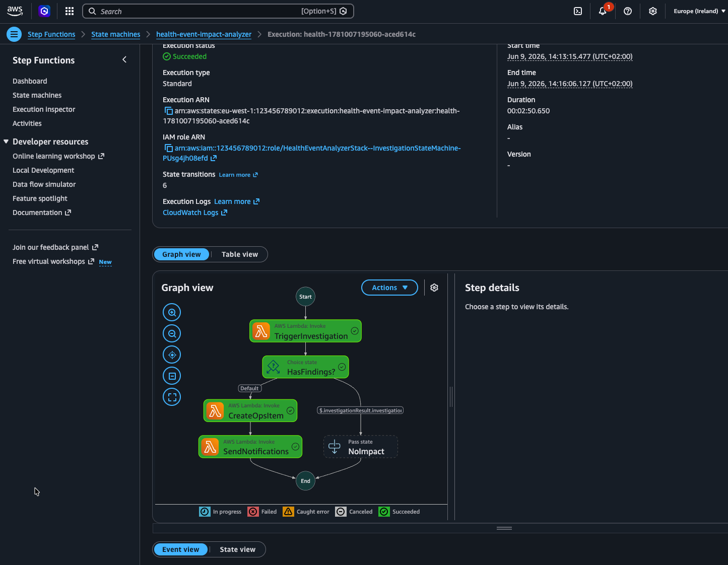Select the CreateOpsItem Lambda step
Image resolution: width=728 pixels, height=565 pixels.
pos(250,411)
